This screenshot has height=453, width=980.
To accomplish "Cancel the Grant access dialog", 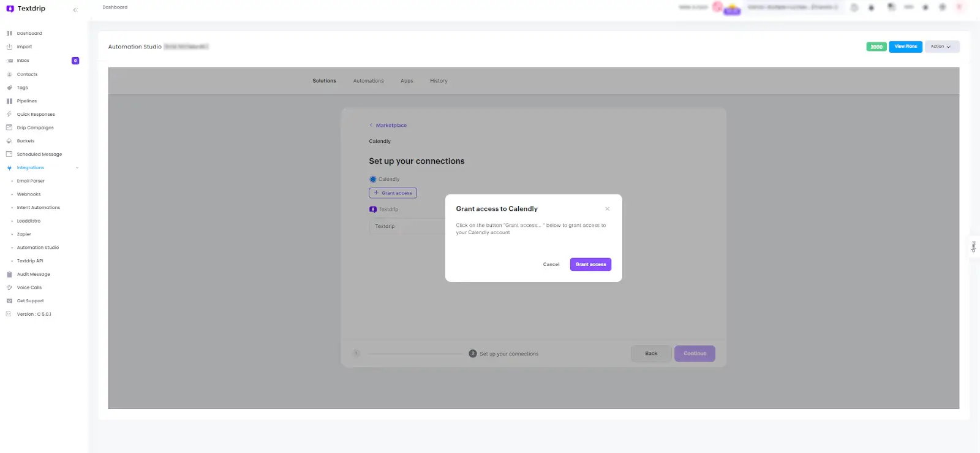I will pyautogui.click(x=551, y=264).
